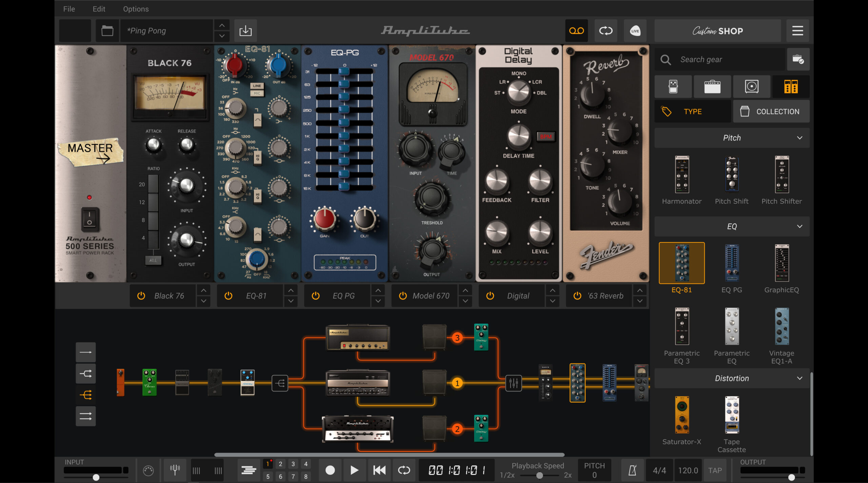868x483 pixels.
Task: Show amplifiers gear category
Action: coord(712,87)
